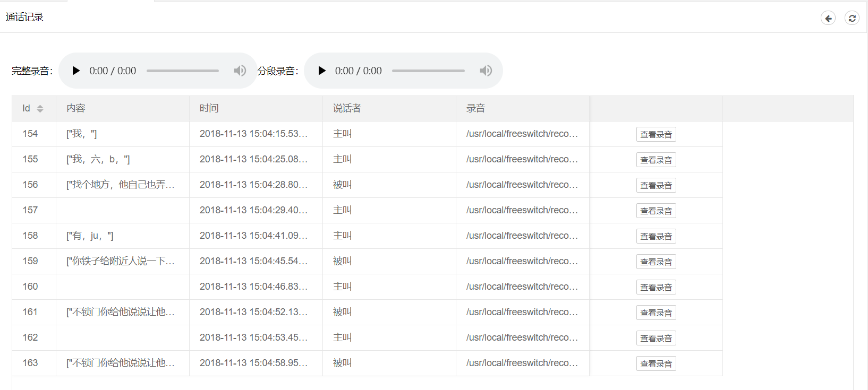Click the 时间 column header
This screenshot has width=868, height=390.
click(x=209, y=108)
